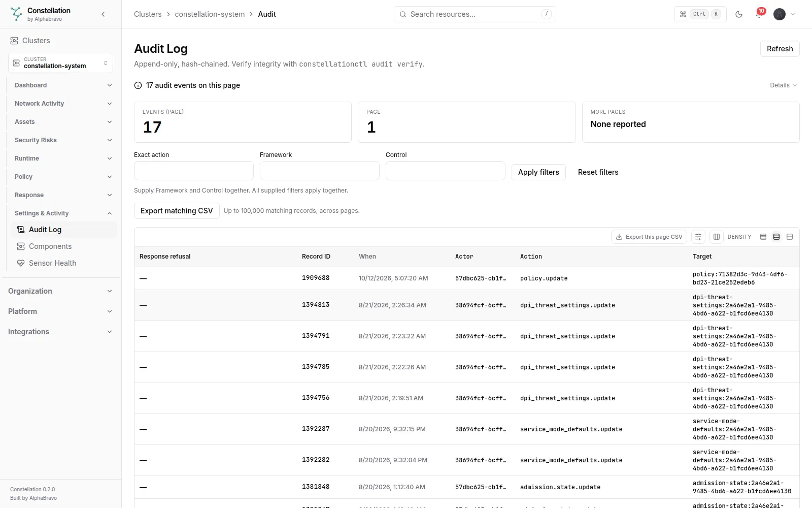This screenshot has height=508, width=812.
Task: Click the Sensor Health heart icon
Action: coord(21,263)
